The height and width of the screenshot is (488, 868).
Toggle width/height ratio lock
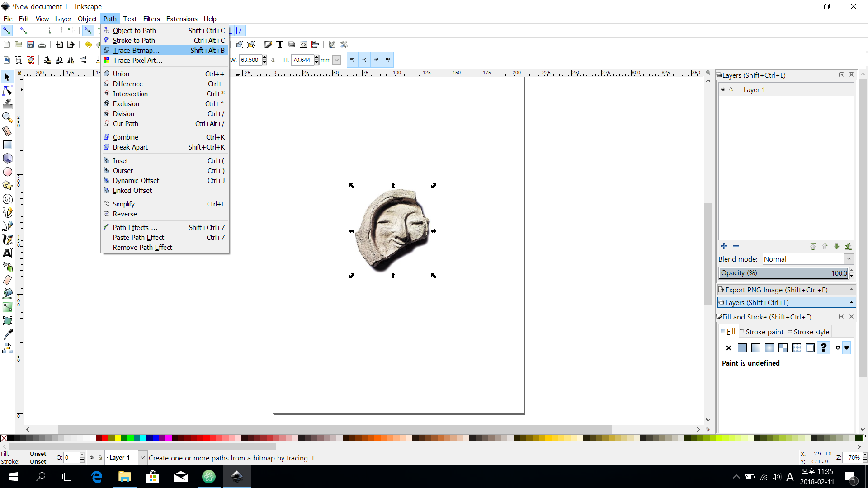pos(273,60)
